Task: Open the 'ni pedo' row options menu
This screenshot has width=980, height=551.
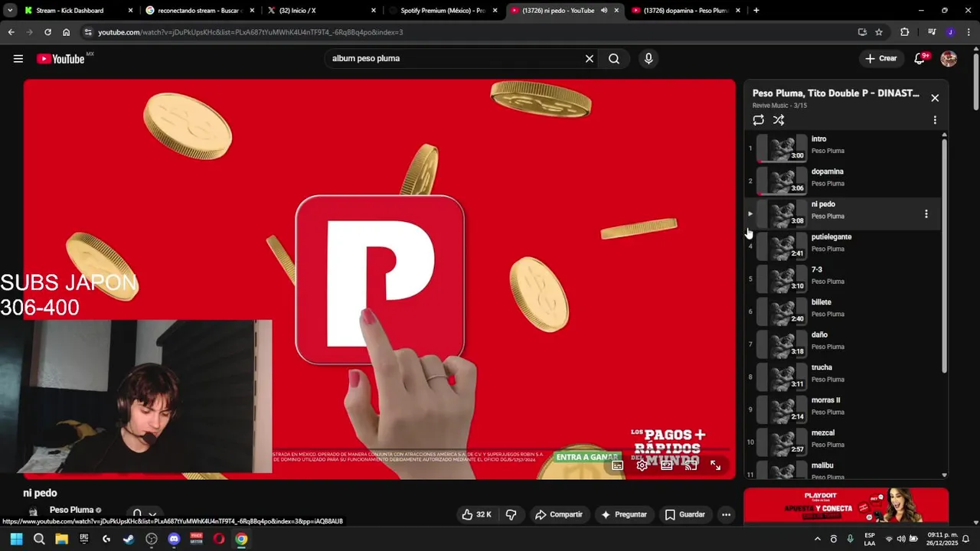Action: (926, 214)
